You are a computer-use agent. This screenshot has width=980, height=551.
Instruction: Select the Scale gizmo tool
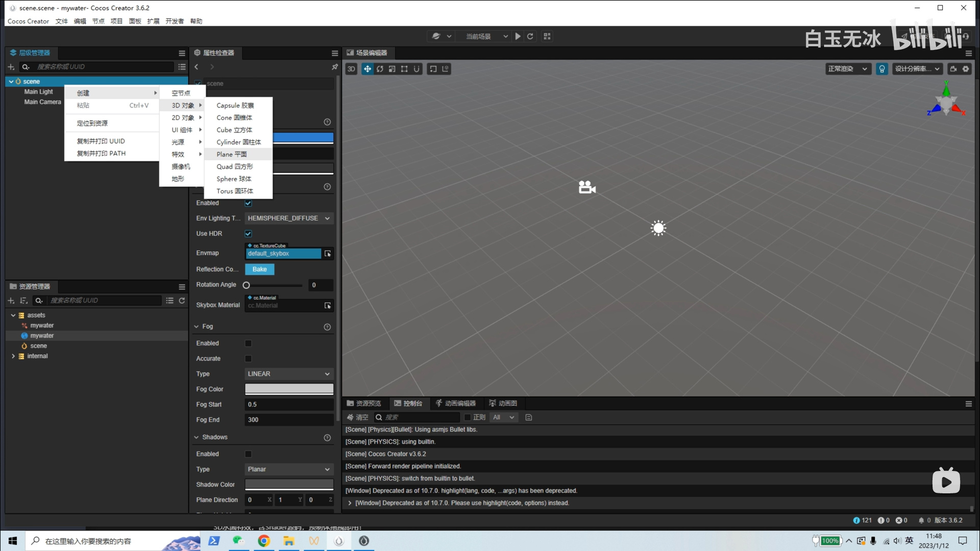392,69
